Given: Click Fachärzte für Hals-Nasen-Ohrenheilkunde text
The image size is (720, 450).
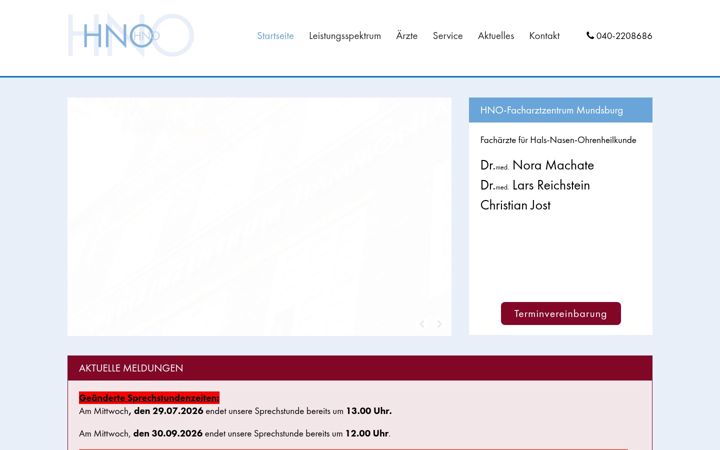Looking at the screenshot, I should [x=558, y=140].
